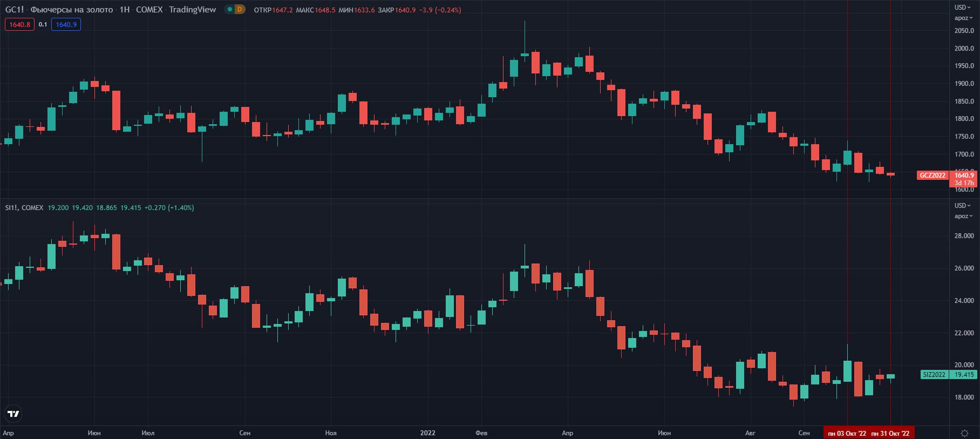The height and width of the screenshot is (439, 980).
Task: Open the apoz scale dropdown of the silver chart
Action: pos(963,216)
